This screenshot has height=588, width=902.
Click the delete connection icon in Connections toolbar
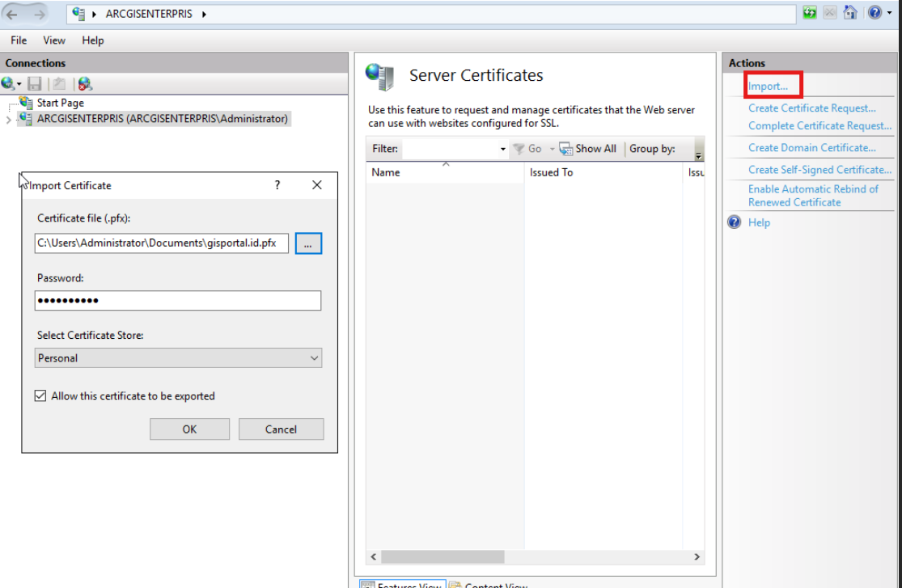[x=85, y=84]
